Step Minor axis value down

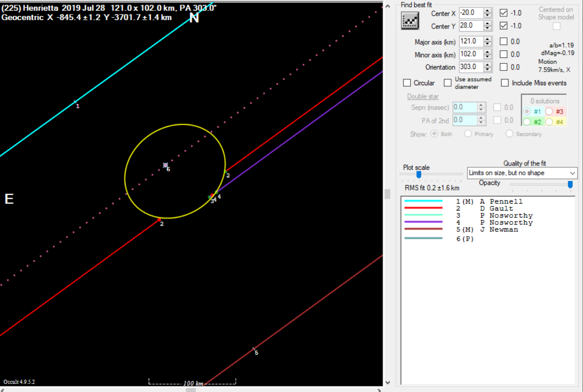(x=488, y=57)
